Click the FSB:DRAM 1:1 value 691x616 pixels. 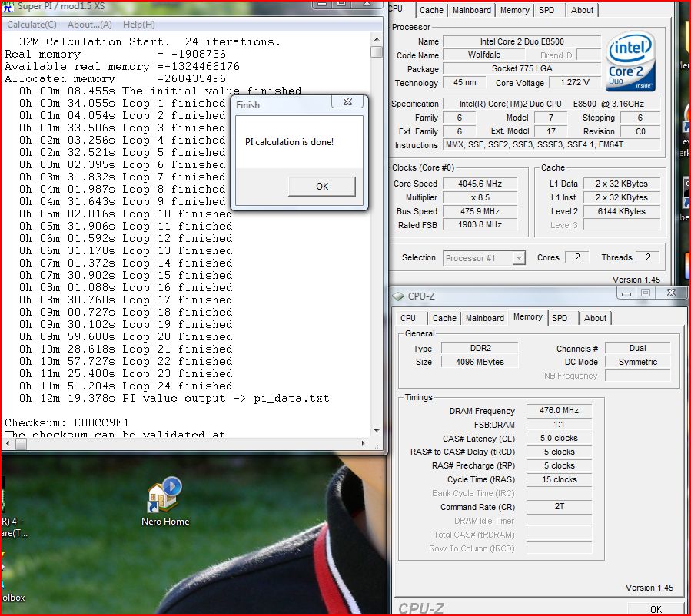559,425
